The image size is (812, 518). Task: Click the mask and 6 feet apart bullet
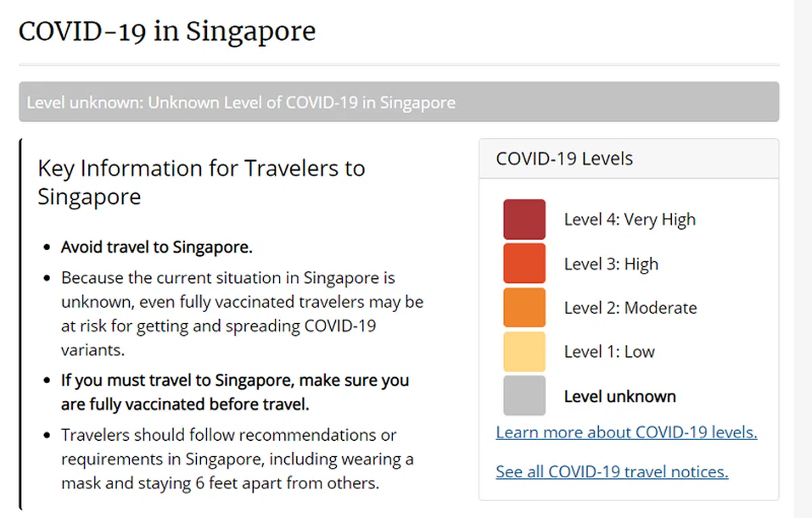[x=237, y=459]
